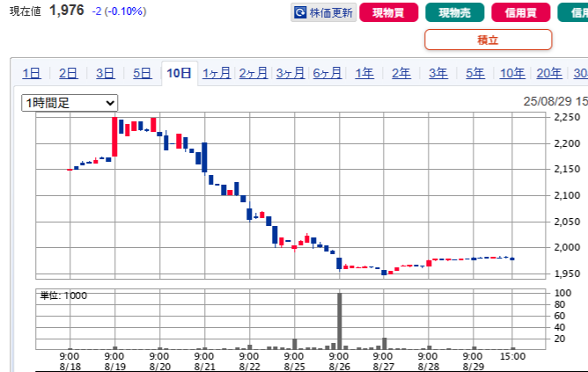Viewport: 588px width, 372px height.
Task: Switch chart to 1年 period
Action: [x=364, y=73]
